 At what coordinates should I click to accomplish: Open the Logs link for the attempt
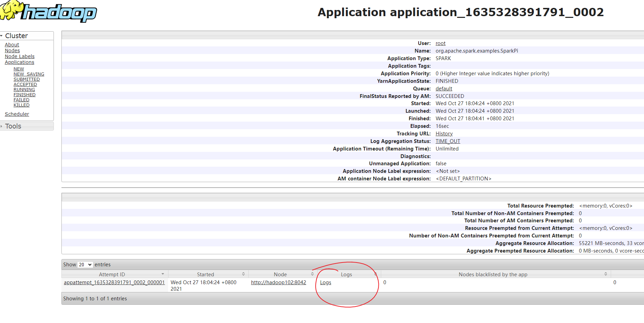pos(326,282)
